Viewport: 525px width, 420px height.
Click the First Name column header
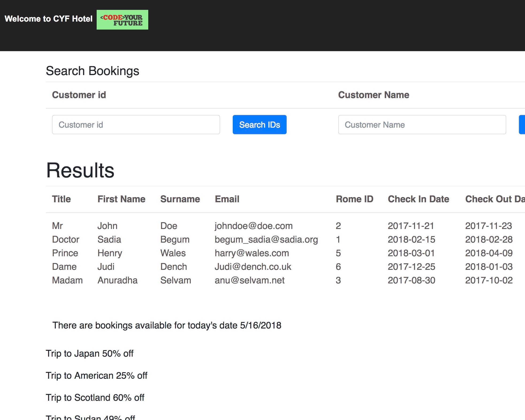[x=121, y=199]
